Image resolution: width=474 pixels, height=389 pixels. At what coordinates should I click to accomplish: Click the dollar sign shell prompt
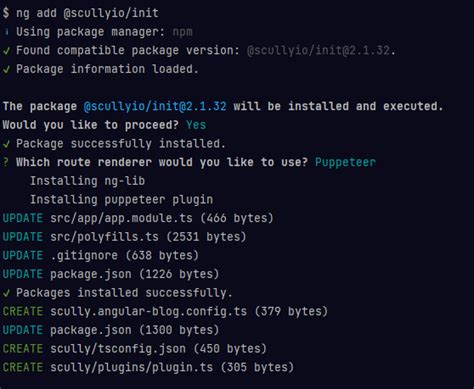[x=6, y=13]
